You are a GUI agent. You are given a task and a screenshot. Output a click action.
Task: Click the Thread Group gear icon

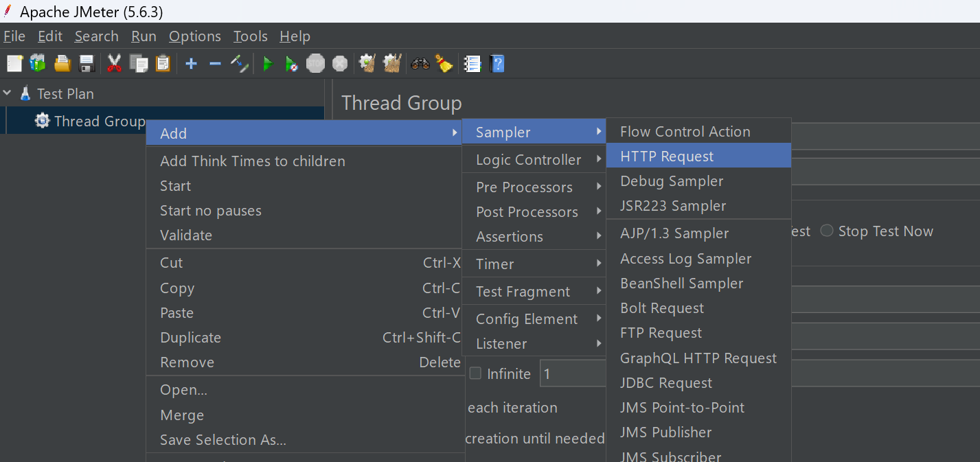point(43,121)
